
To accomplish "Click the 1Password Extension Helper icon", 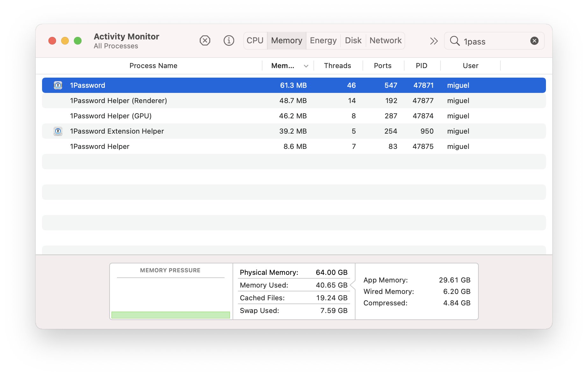I will pyautogui.click(x=58, y=131).
